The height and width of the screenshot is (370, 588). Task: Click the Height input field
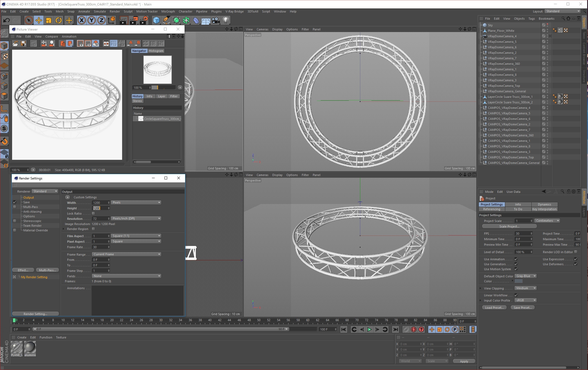coord(101,208)
